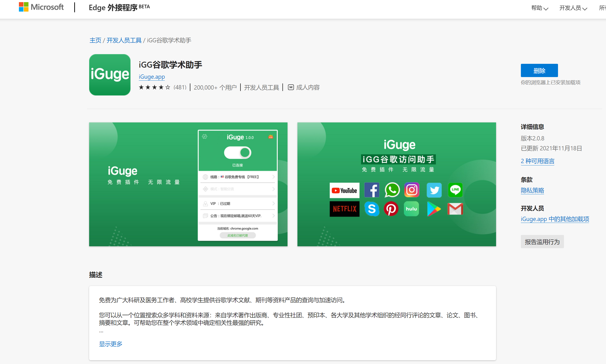Image resolution: width=606 pixels, height=364 pixels.
Task: Click the Gmail envelope icon
Action: tap(455, 209)
